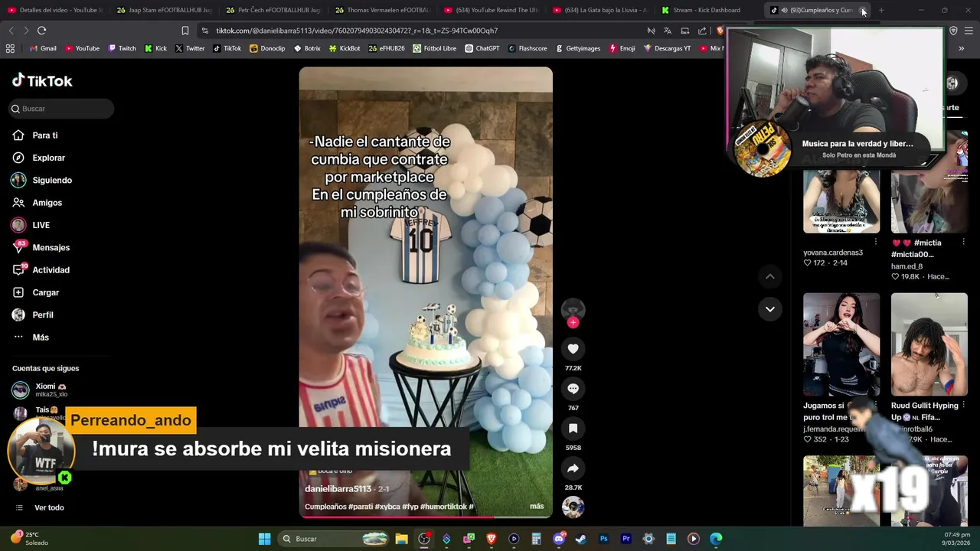Open Photoshop from the taskbar
This screenshot has width=980, height=551.
click(x=603, y=539)
